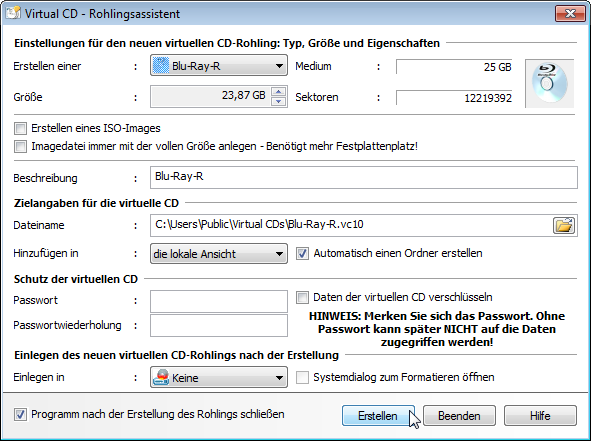This screenshot has width=591, height=441.
Task: Uncheck Automatisch einen Ordner erstellen
Action: point(302,253)
